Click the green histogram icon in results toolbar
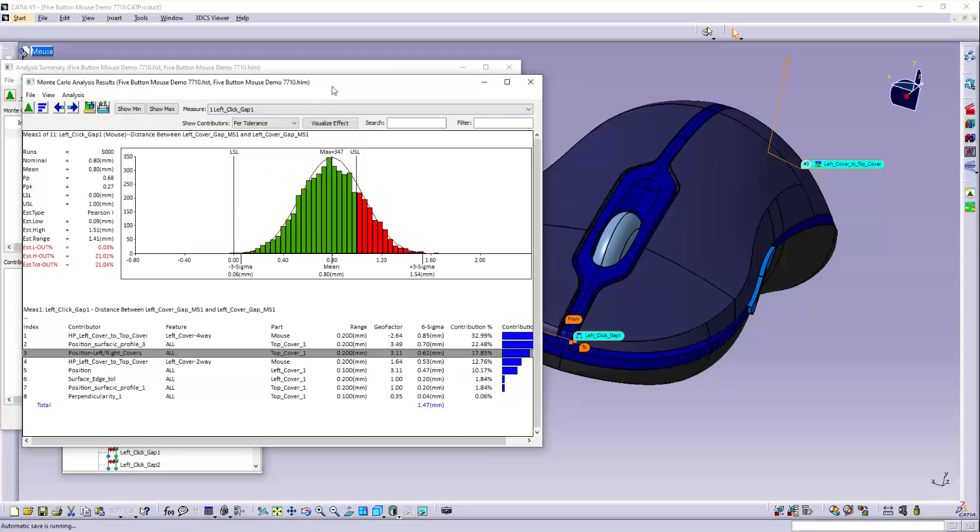 tap(29, 108)
